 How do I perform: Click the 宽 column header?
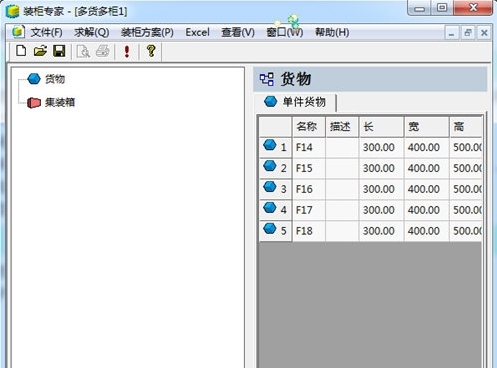click(426, 127)
